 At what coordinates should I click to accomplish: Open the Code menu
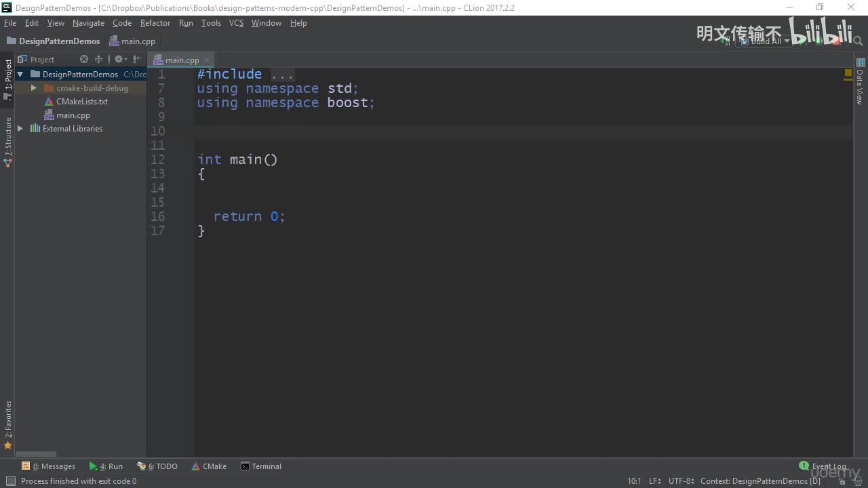click(x=122, y=23)
